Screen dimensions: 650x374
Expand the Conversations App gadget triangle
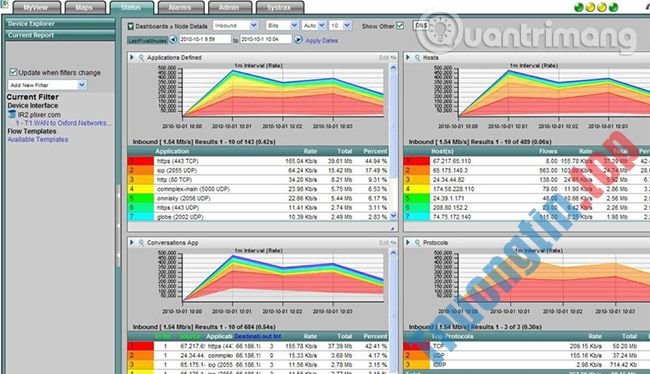(132, 243)
